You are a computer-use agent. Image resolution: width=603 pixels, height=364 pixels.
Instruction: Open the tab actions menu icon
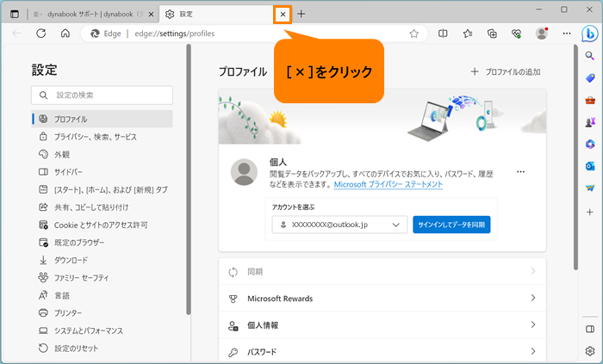point(15,15)
